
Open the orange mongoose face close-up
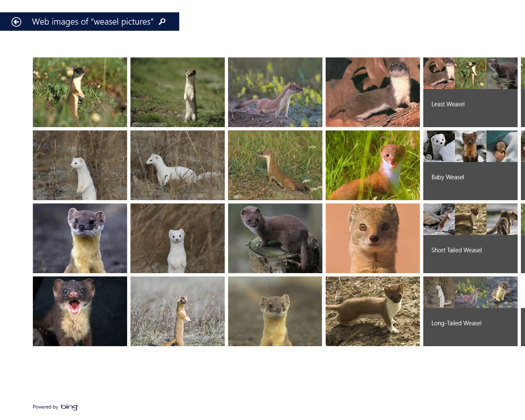tap(373, 238)
